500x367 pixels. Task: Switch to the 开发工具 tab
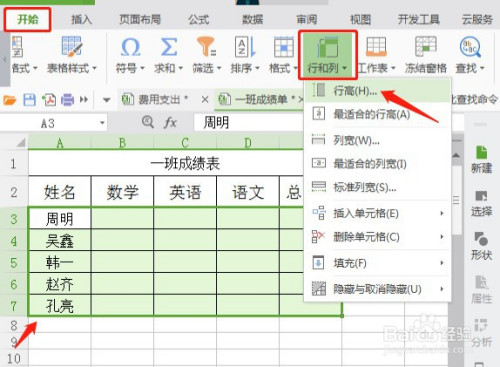pos(419,20)
